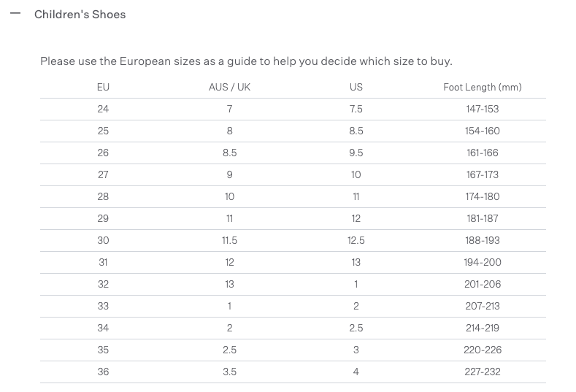Select foot length 181-187 cell
The image size is (576, 392).
pyautogui.click(x=483, y=218)
